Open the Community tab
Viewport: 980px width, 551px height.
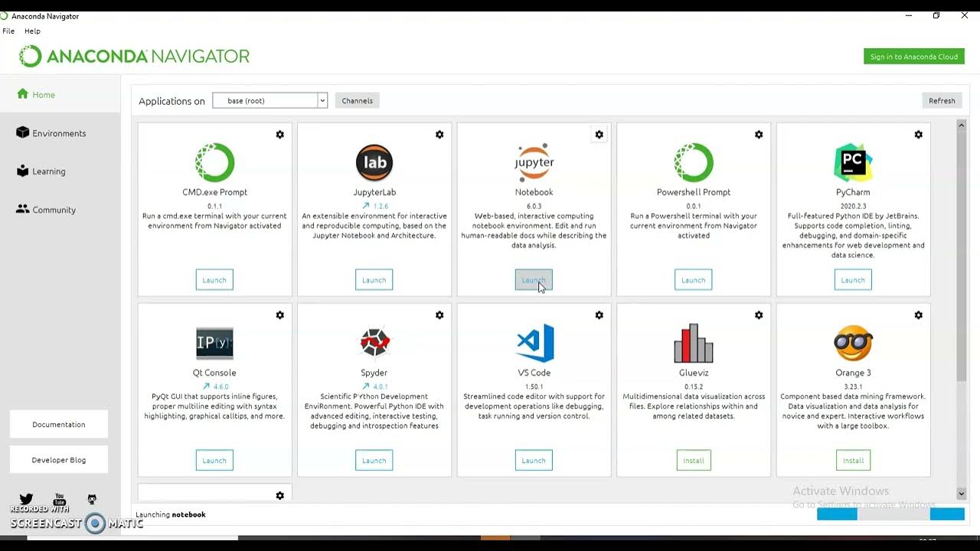60,210
